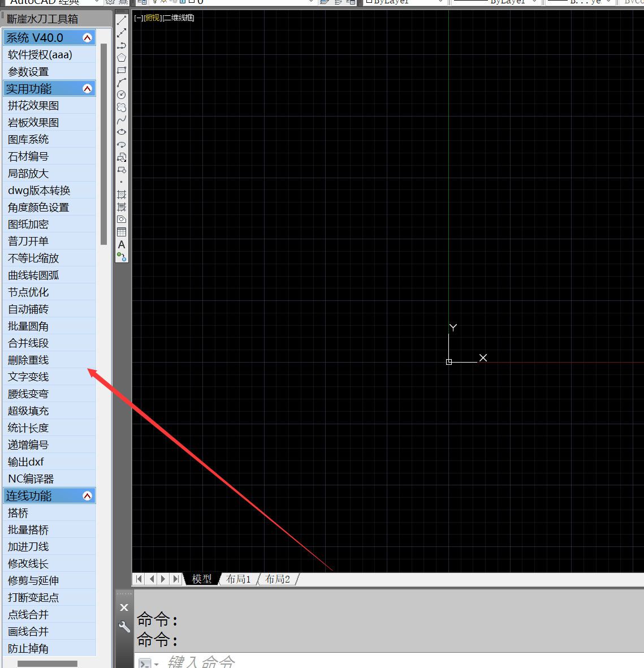Image resolution: width=644 pixels, height=668 pixels.
Task: Open 软件授权(aaa) item
Action: click(49, 54)
